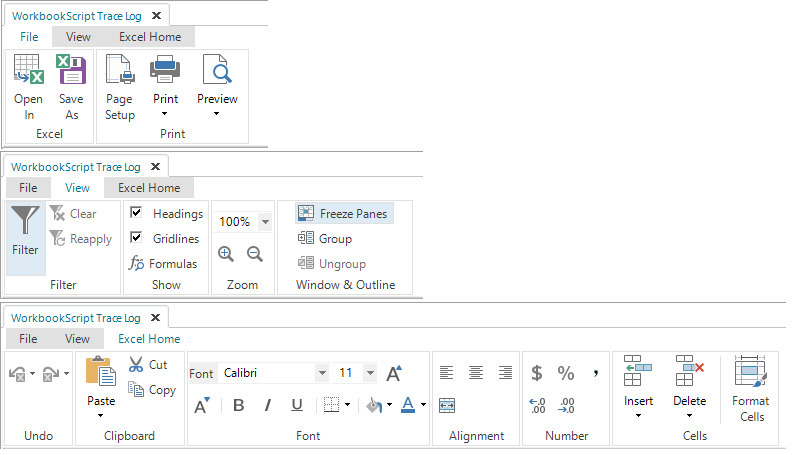Expand the Paste options arrow
793x455 pixels.
click(100, 416)
